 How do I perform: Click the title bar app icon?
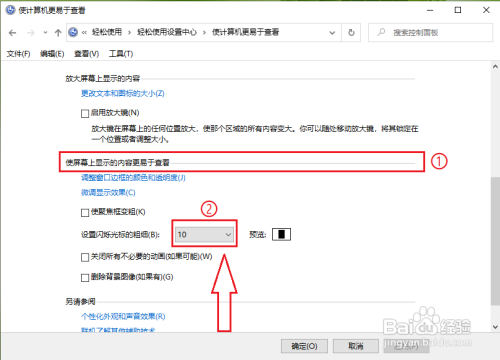point(10,10)
